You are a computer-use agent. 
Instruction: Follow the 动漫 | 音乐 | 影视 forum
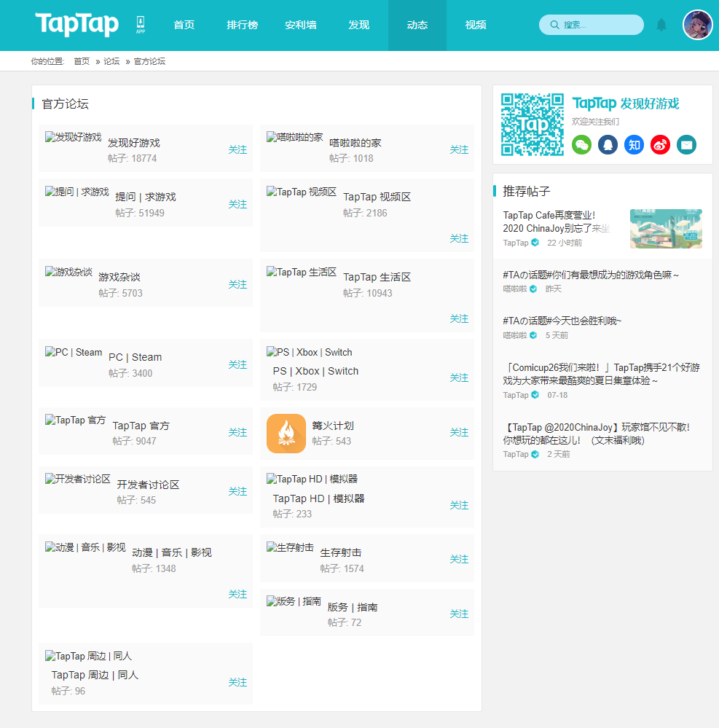tap(237, 595)
